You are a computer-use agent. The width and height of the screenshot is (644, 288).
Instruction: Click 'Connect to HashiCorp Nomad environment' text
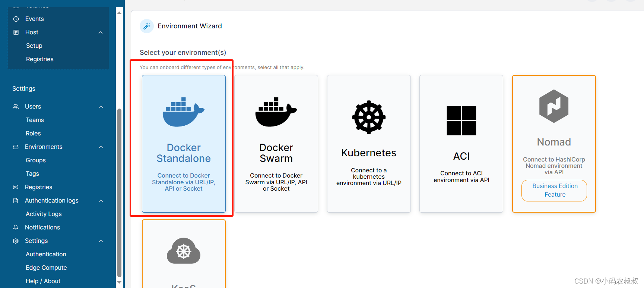click(x=554, y=166)
